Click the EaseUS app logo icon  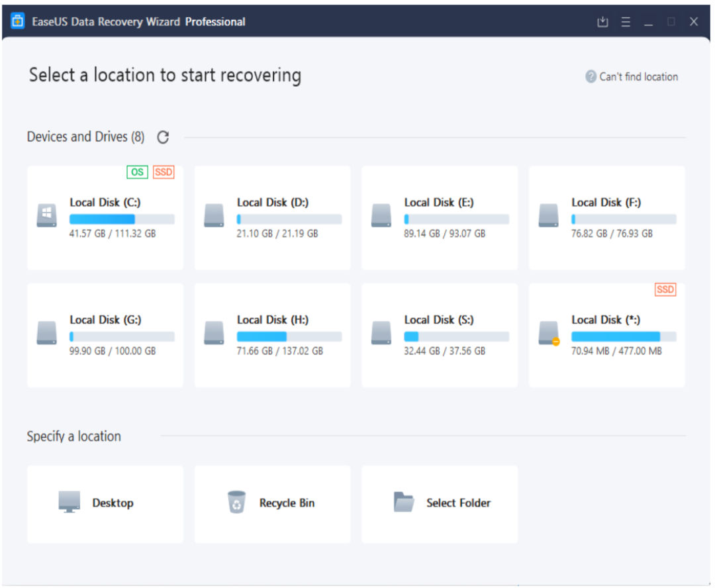point(17,21)
